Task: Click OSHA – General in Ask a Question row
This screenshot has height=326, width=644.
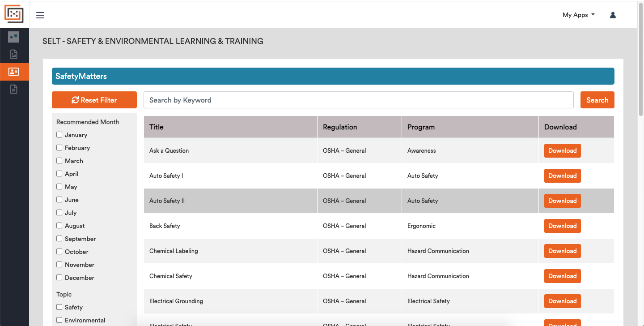Action: (x=344, y=150)
